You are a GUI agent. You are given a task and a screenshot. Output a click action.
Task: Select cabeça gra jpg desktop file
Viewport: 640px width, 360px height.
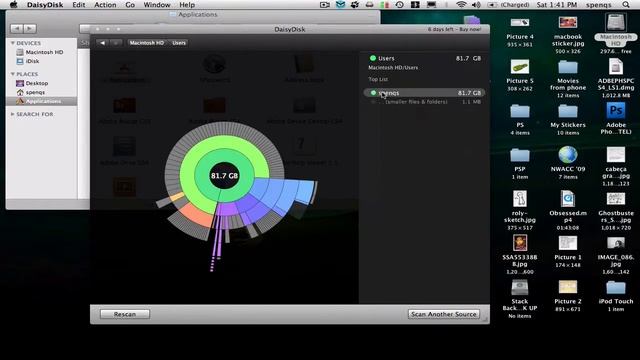[x=616, y=155]
